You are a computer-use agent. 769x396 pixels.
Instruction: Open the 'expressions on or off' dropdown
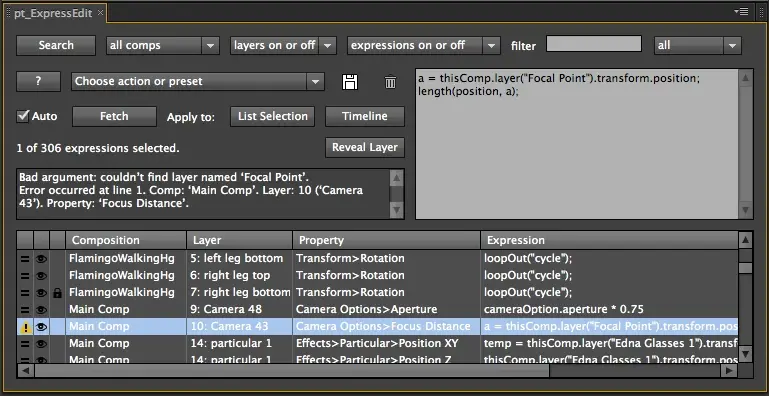pos(424,46)
